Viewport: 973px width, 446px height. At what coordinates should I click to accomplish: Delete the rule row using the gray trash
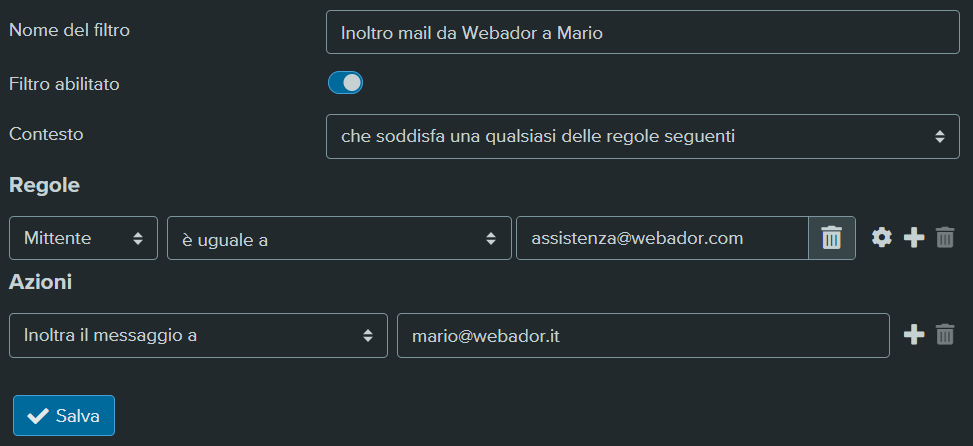(944, 238)
